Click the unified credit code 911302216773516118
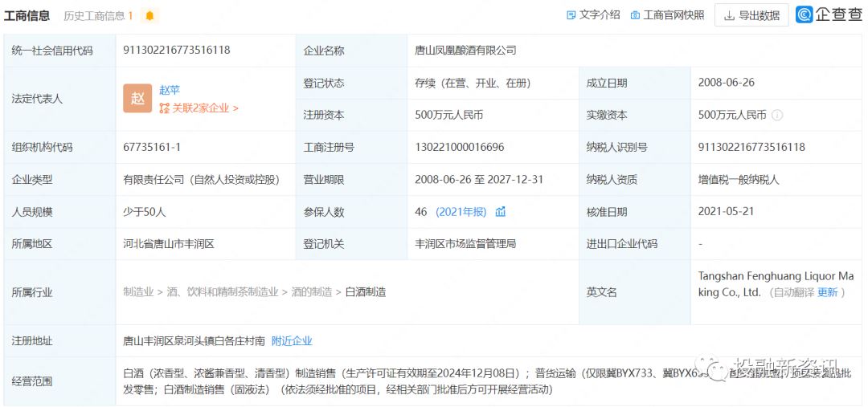This screenshot has width=868, height=407. coord(177,50)
